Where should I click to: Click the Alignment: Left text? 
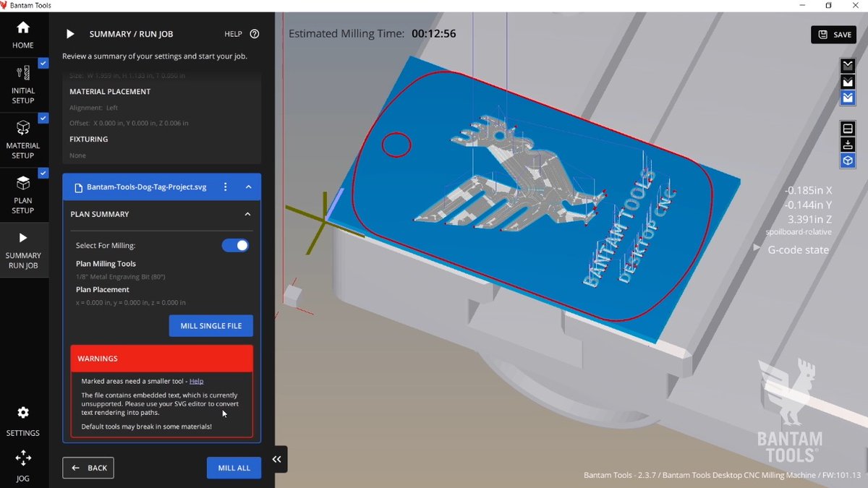93,108
